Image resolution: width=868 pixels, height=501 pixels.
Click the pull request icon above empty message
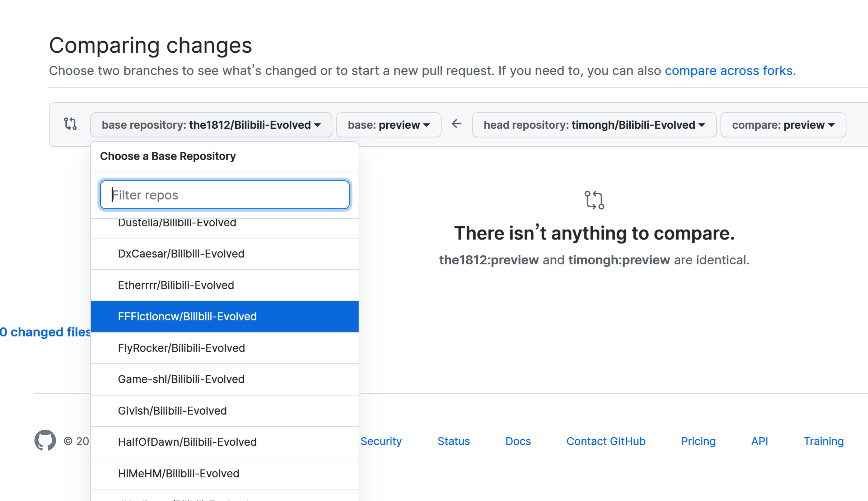pos(594,200)
